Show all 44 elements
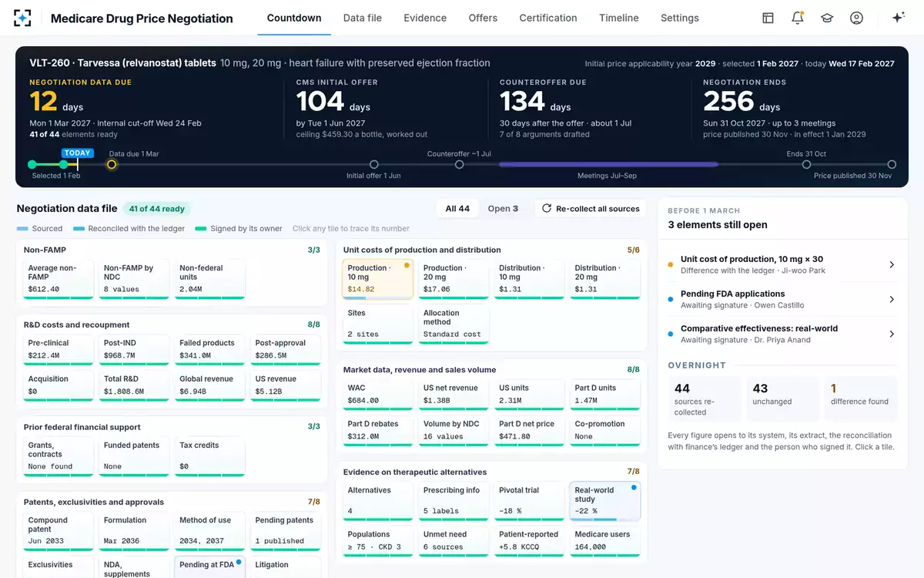Screen dimensions: 924x578 pyautogui.click(x=458, y=208)
